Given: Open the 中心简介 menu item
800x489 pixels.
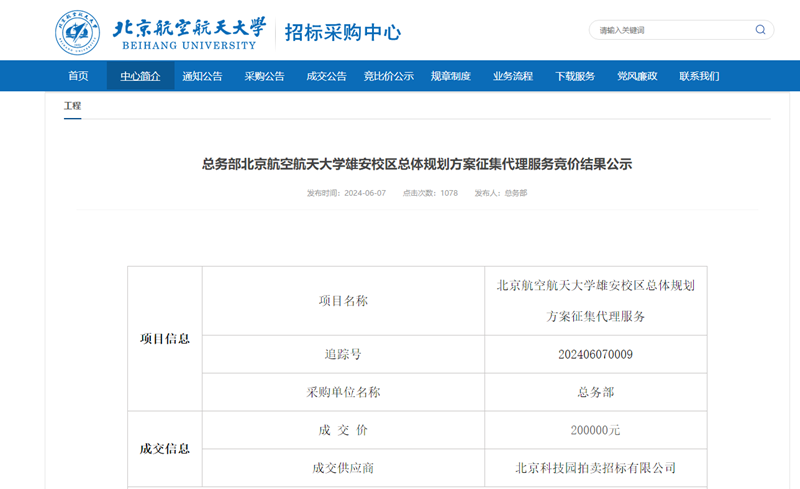Looking at the screenshot, I should pos(140,76).
